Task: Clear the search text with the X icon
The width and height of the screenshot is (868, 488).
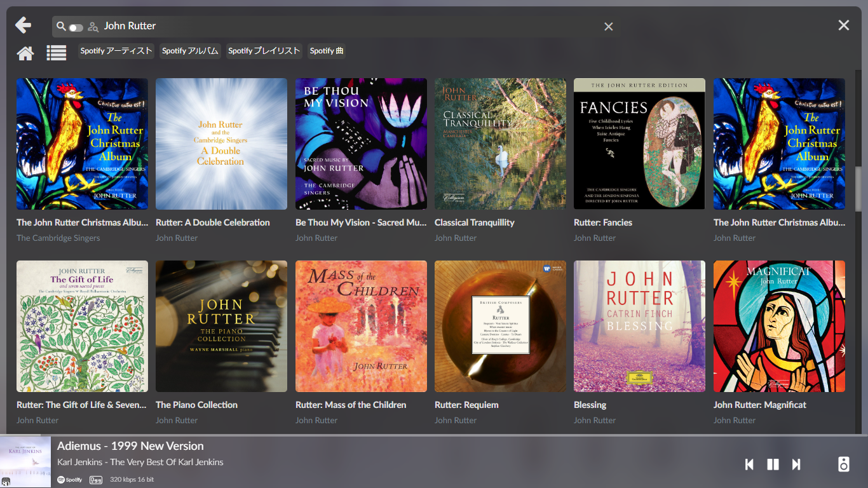Action: [x=608, y=26]
